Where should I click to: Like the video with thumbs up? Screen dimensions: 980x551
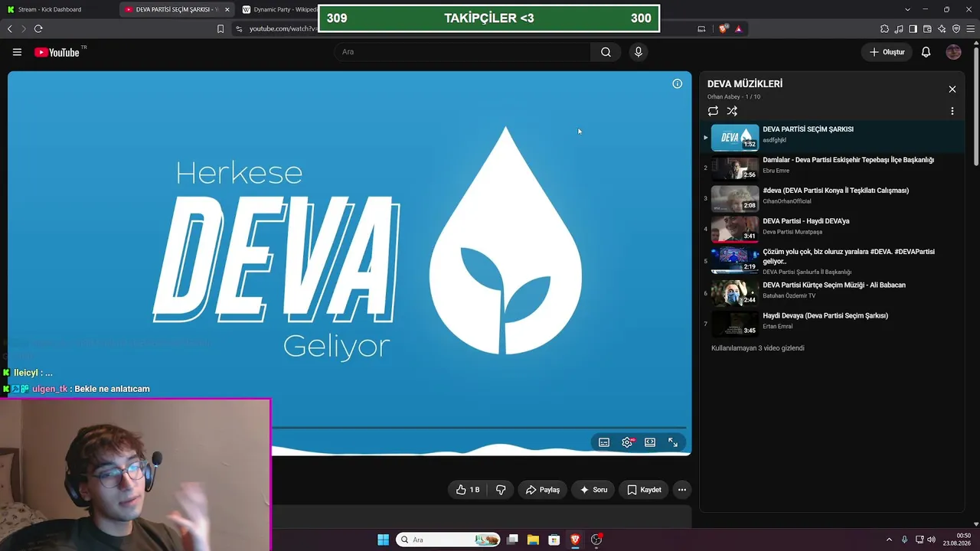(x=468, y=490)
